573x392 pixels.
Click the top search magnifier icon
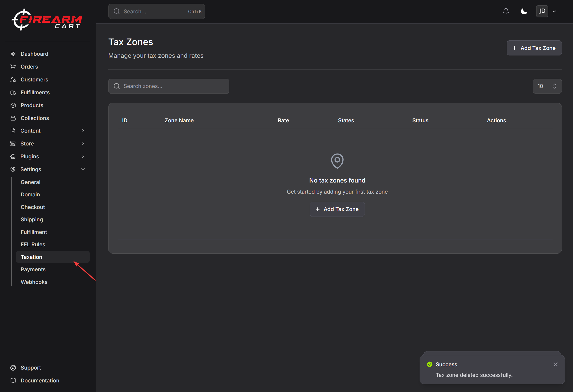point(117,11)
